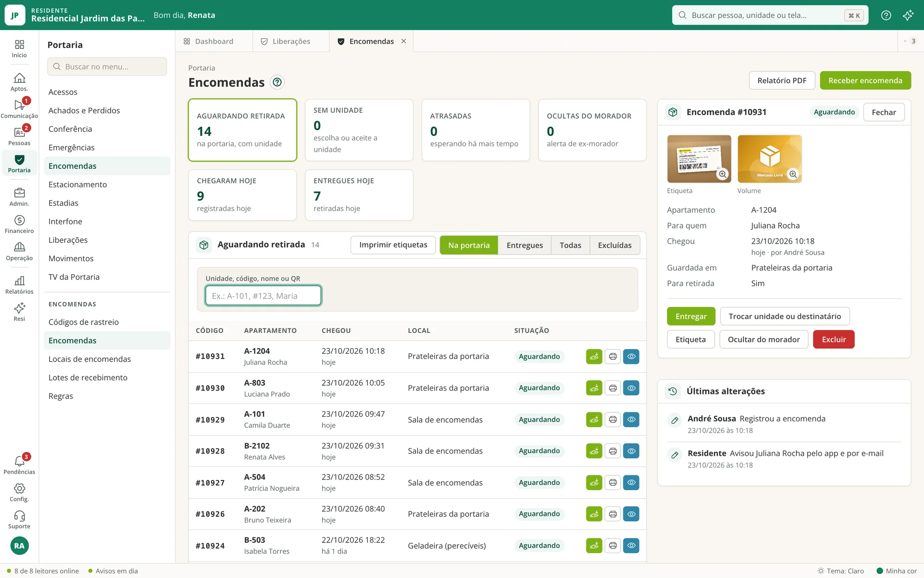Show package #10926 using its eye icon
The width and height of the screenshot is (924, 578).
coord(631,514)
